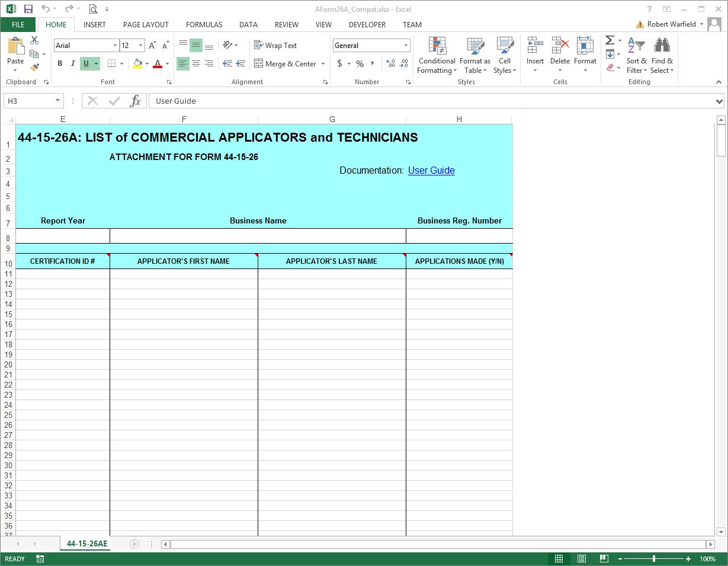Expand the Arial font name dropdown

coord(115,46)
